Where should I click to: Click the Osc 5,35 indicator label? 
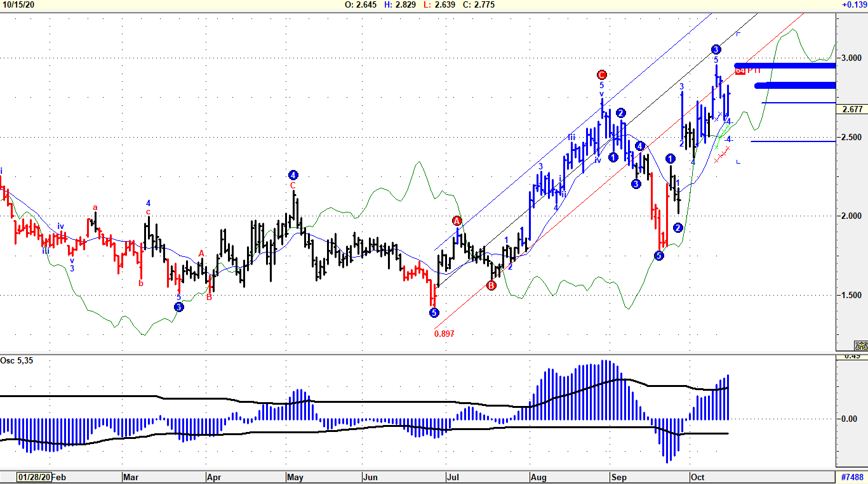(x=16, y=361)
